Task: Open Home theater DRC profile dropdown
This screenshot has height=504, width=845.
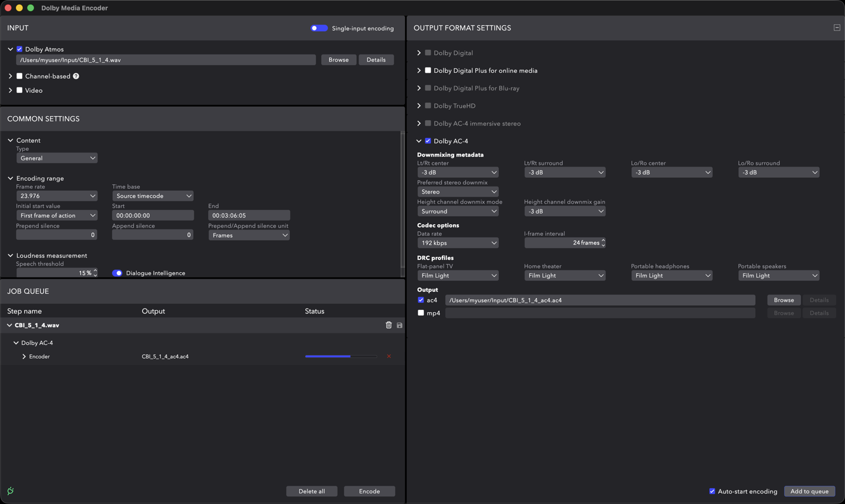Action: [x=565, y=276]
